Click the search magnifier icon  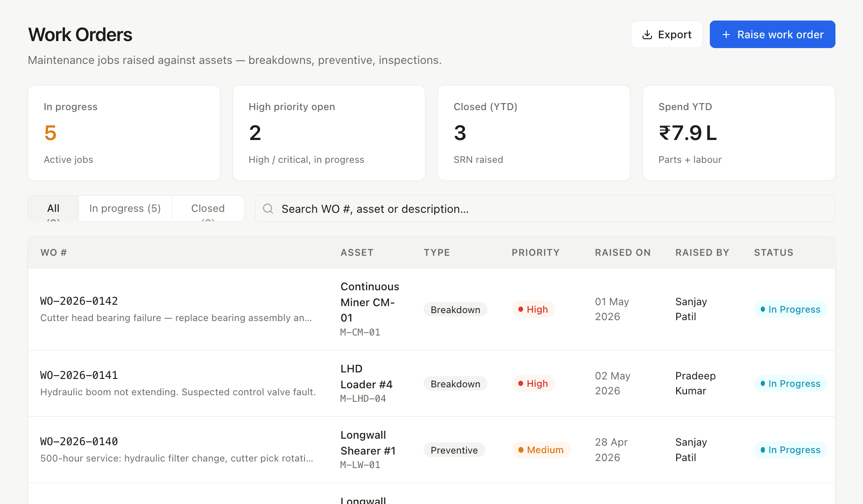click(268, 209)
